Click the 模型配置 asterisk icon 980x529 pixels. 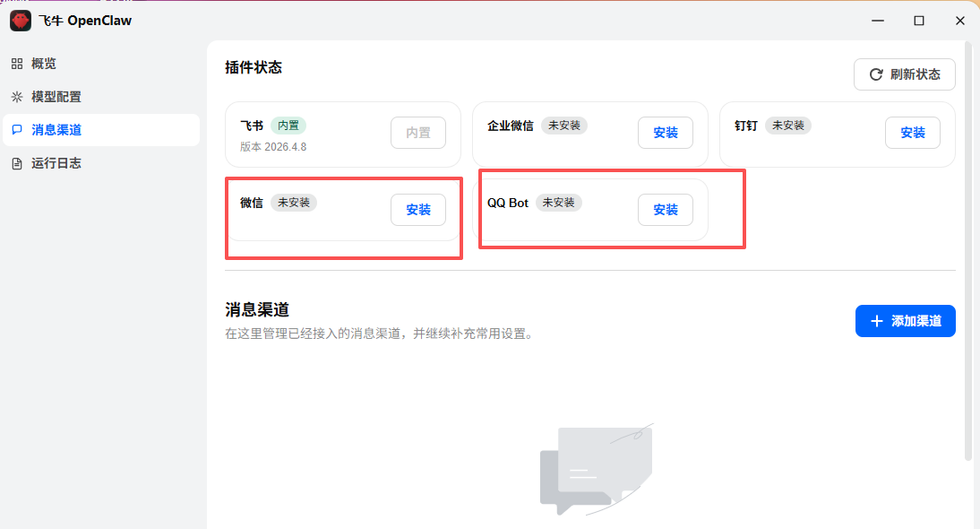[x=17, y=97]
